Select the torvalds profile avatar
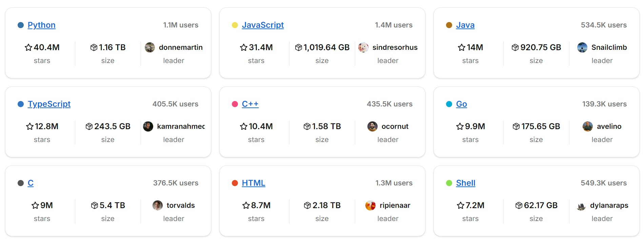The height and width of the screenshot is (240, 644). 158,205
